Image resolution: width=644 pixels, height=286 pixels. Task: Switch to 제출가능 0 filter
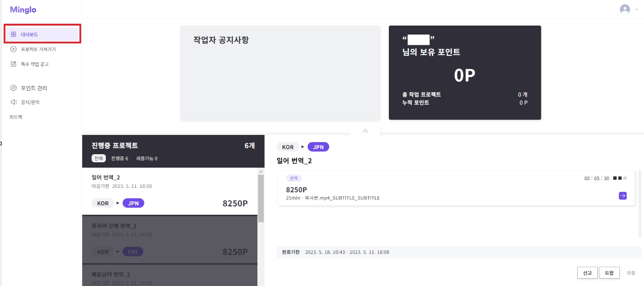[x=147, y=158]
